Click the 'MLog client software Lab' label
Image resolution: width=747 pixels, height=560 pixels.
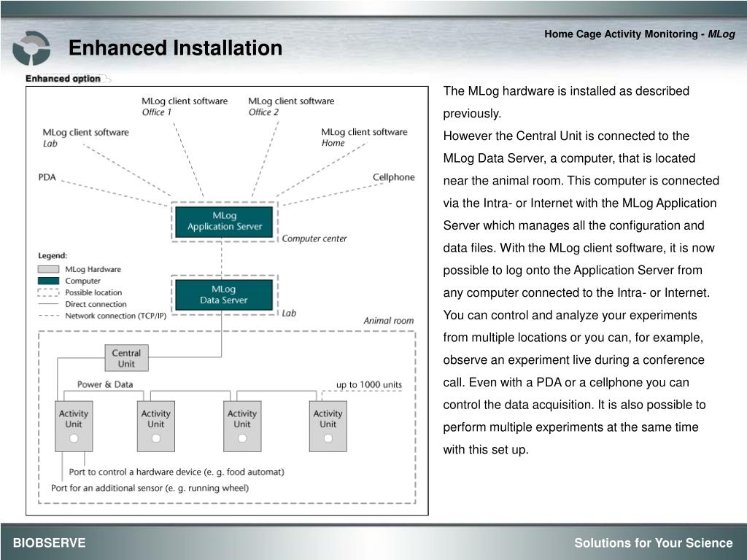tap(86, 138)
